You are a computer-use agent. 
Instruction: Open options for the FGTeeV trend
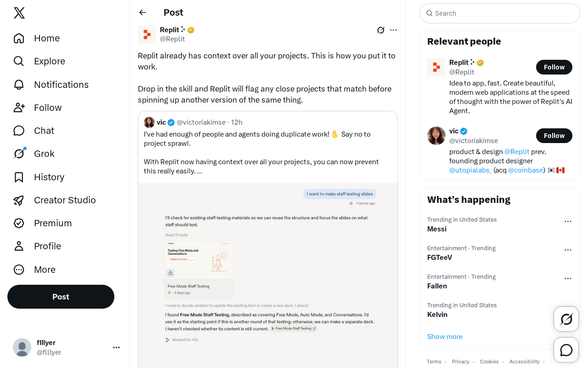point(568,250)
